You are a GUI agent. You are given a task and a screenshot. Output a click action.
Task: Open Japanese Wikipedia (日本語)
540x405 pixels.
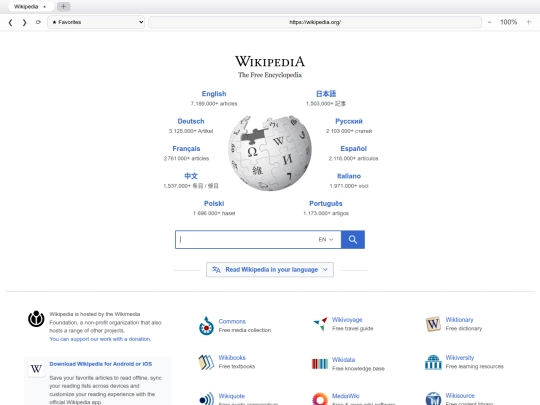pos(326,94)
